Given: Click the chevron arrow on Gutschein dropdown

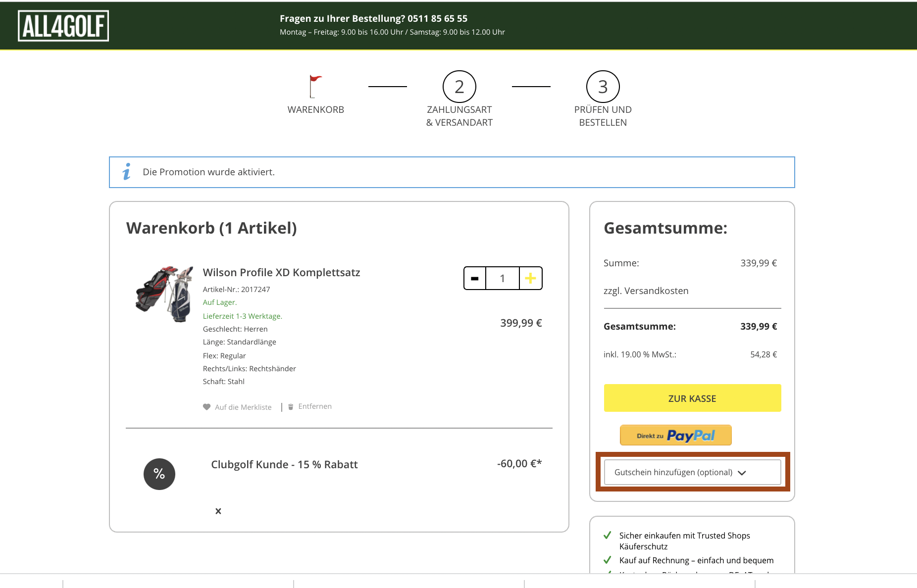Looking at the screenshot, I should point(742,473).
